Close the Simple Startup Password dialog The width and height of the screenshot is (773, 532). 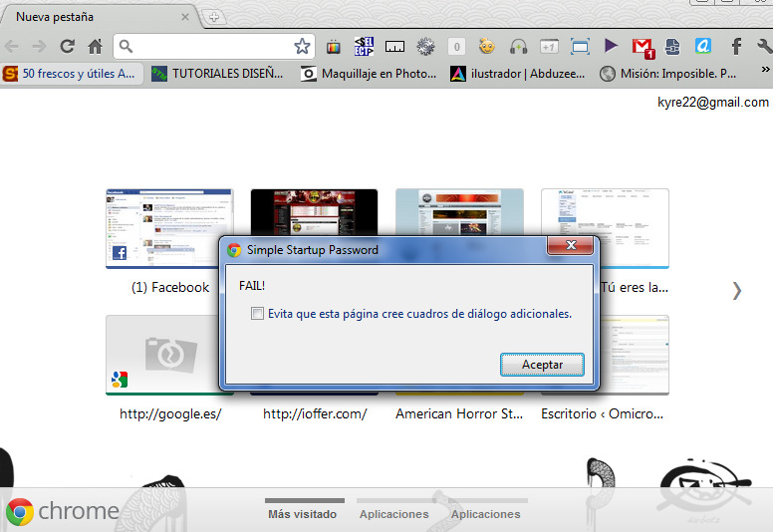(571, 245)
